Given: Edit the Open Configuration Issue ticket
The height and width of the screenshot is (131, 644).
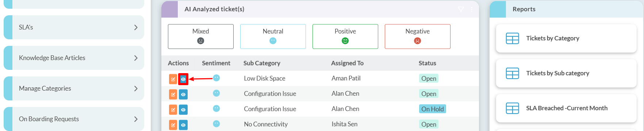Looking at the screenshot, I should [x=173, y=94].
